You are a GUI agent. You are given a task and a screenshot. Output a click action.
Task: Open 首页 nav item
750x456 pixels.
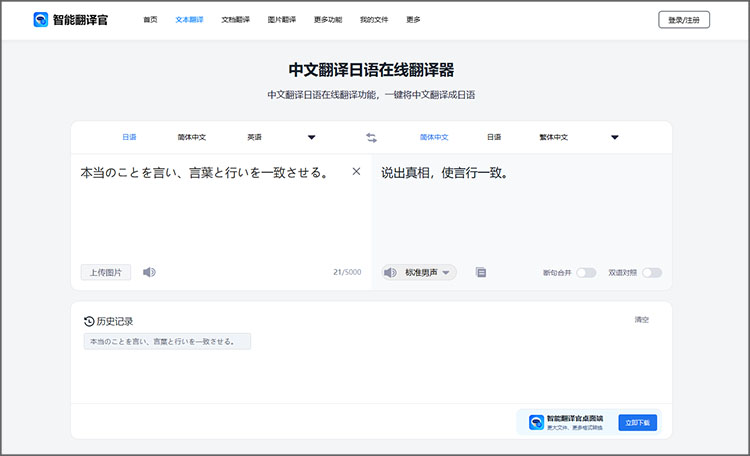(x=150, y=20)
